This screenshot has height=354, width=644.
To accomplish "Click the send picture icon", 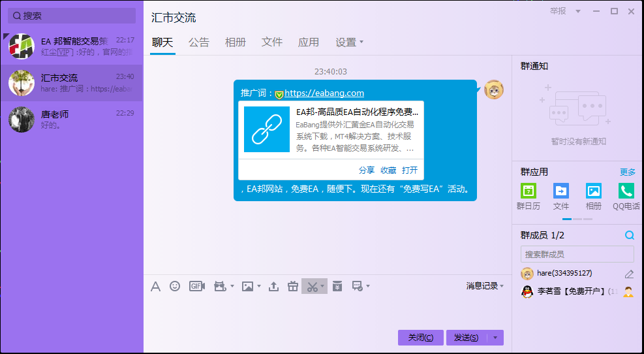I will (248, 286).
